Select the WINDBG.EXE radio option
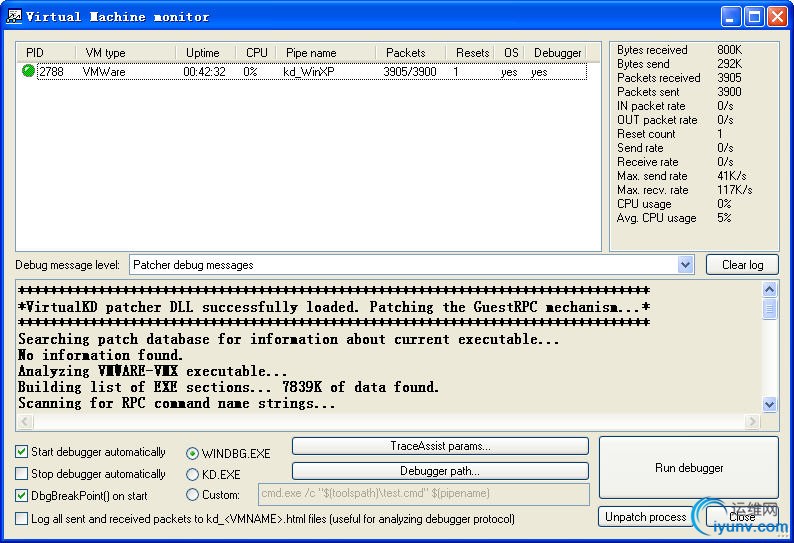 point(193,454)
